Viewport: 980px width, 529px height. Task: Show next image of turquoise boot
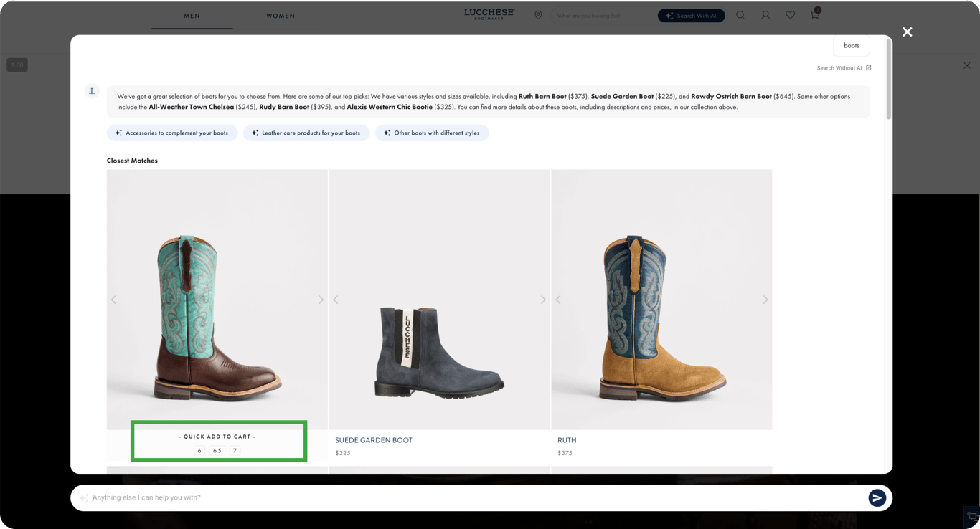(x=321, y=300)
